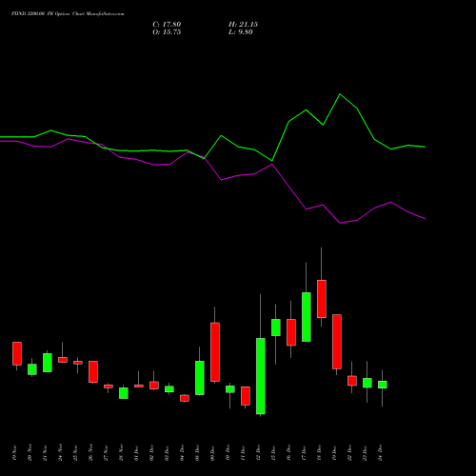The image size is (476, 476).
Task: Click the magenta indicator line's lowest trough
Action: click(x=340, y=223)
